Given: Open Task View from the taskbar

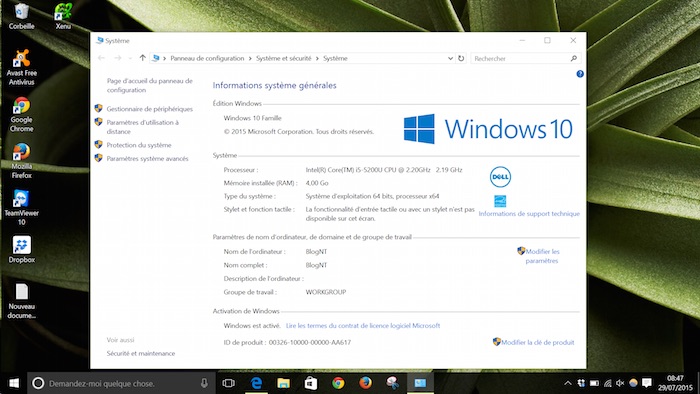Looking at the screenshot, I should [x=229, y=383].
